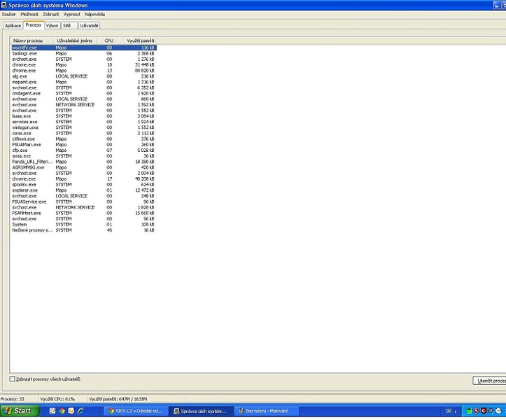This screenshot has height=420, width=506.
Task: Click the Task Manager title bar icon
Action: (x=4, y=4)
